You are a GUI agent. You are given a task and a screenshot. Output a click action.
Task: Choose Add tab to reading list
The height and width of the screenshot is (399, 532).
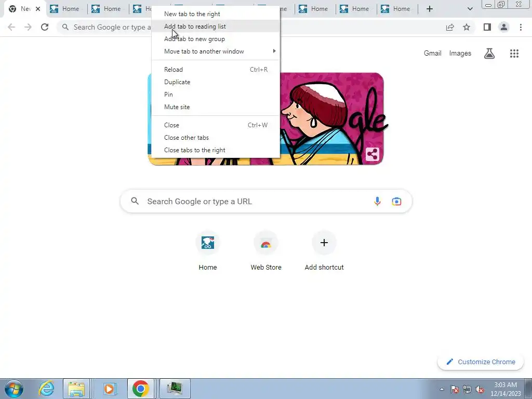tap(216, 26)
